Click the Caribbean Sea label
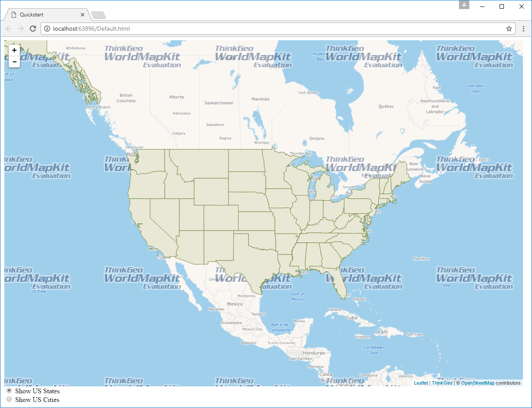The height and width of the screenshot is (408, 532). pos(374,350)
